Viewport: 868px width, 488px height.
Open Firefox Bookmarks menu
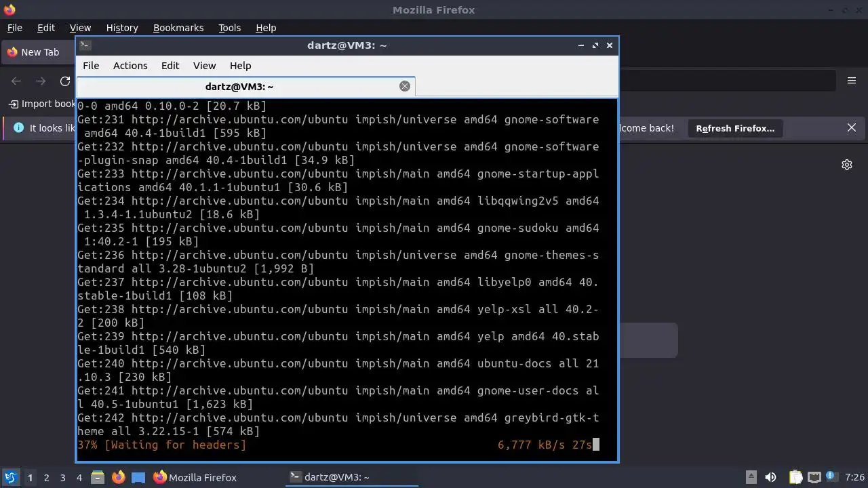pyautogui.click(x=178, y=28)
